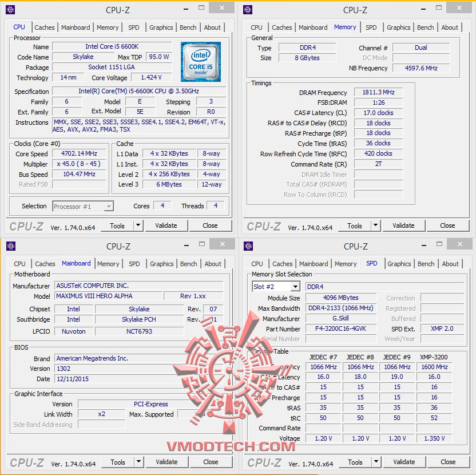476x475 pixels.
Task: Click the Intel Core i5 inside logo
Action: pyautogui.click(x=201, y=62)
